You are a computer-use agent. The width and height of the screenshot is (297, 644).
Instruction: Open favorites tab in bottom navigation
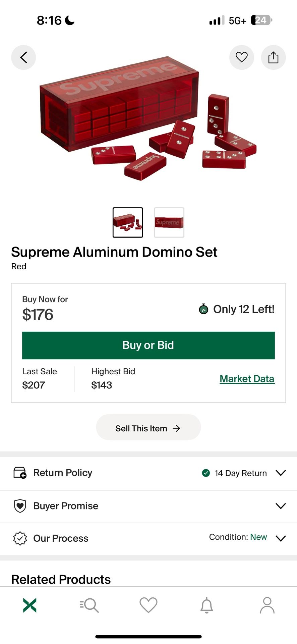coord(148,605)
